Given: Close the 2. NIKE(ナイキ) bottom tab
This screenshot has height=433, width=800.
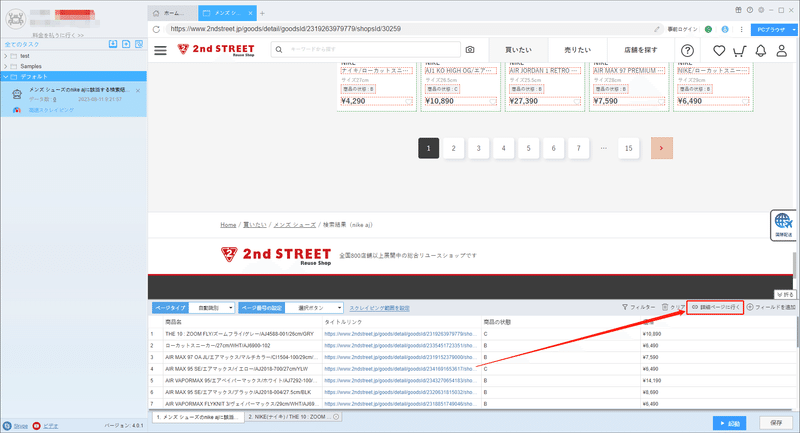Looking at the screenshot, I should tap(336, 417).
